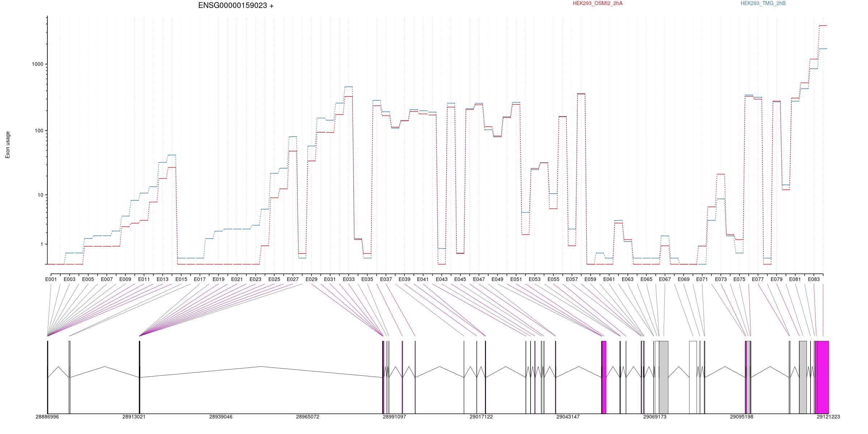Screen dimensions: 868x434
Task: Click exon label E023
Action: click(255, 279)
